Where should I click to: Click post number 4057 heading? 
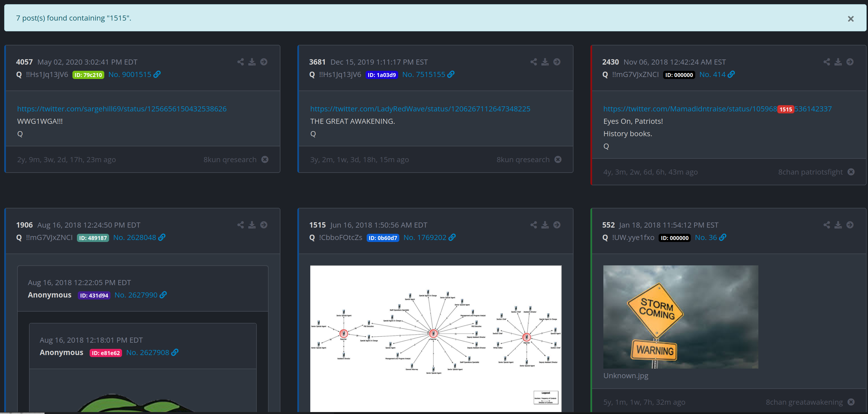[24, 62]
